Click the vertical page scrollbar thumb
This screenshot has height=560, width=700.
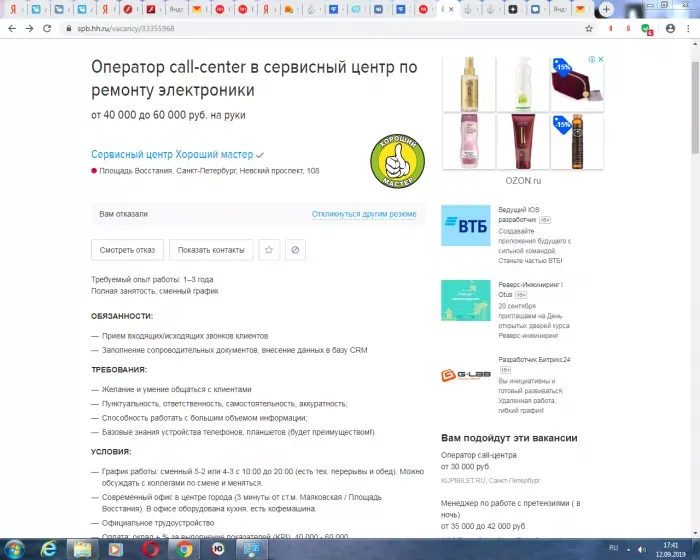click(x=695, y=107)
